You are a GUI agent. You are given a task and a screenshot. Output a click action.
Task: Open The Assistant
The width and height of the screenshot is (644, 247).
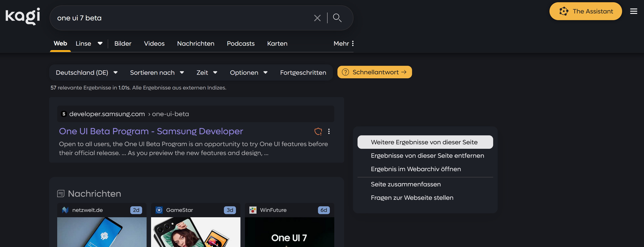(585, 11)
